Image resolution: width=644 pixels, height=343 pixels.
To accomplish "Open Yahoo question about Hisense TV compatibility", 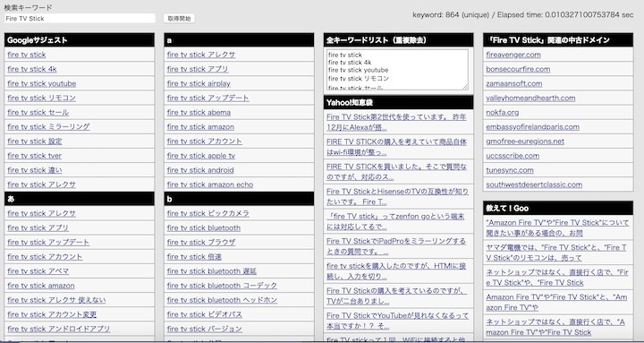I will coord(397,197).
